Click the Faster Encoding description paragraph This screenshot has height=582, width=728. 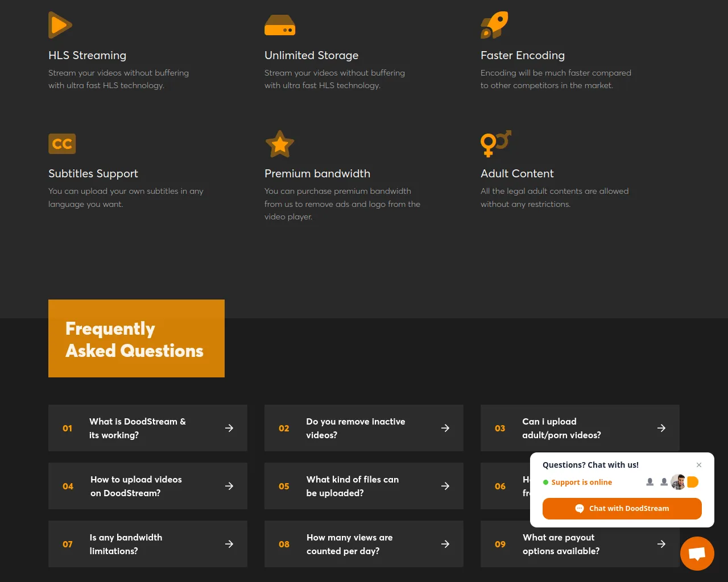(556, 79)
